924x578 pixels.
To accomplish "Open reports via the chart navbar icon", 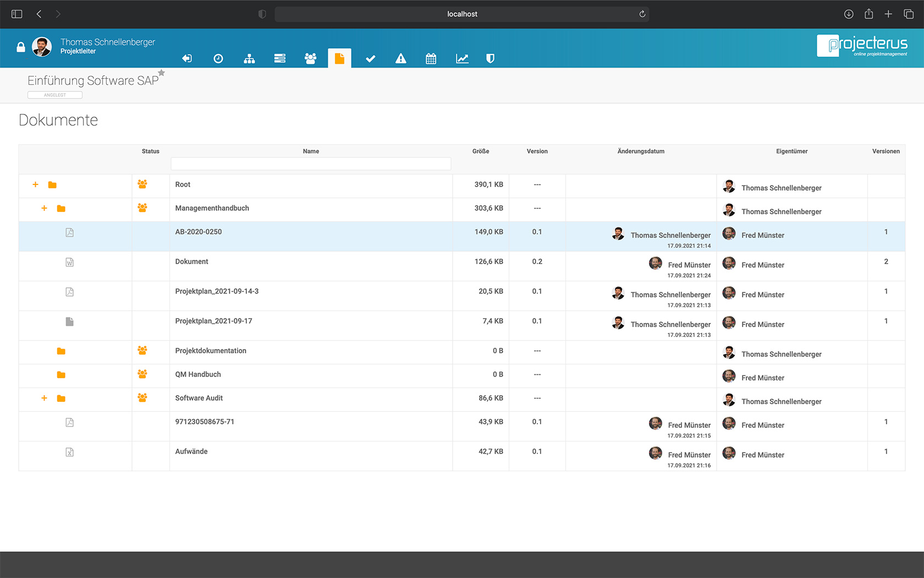I will tap(462, 58).
